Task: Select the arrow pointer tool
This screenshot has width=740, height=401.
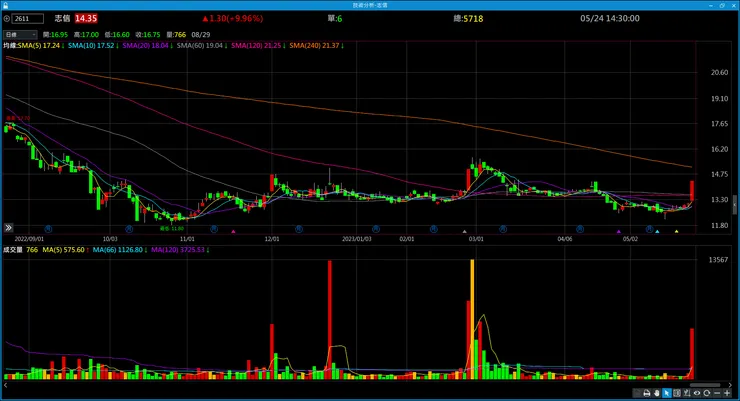Action: (x=666, y=393)
